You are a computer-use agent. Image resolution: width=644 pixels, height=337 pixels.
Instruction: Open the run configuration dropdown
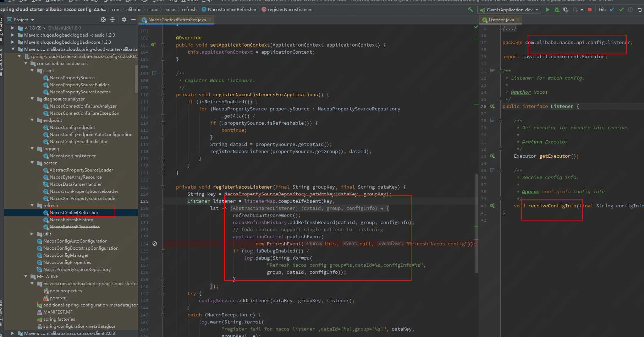click(x=509, y=10)
